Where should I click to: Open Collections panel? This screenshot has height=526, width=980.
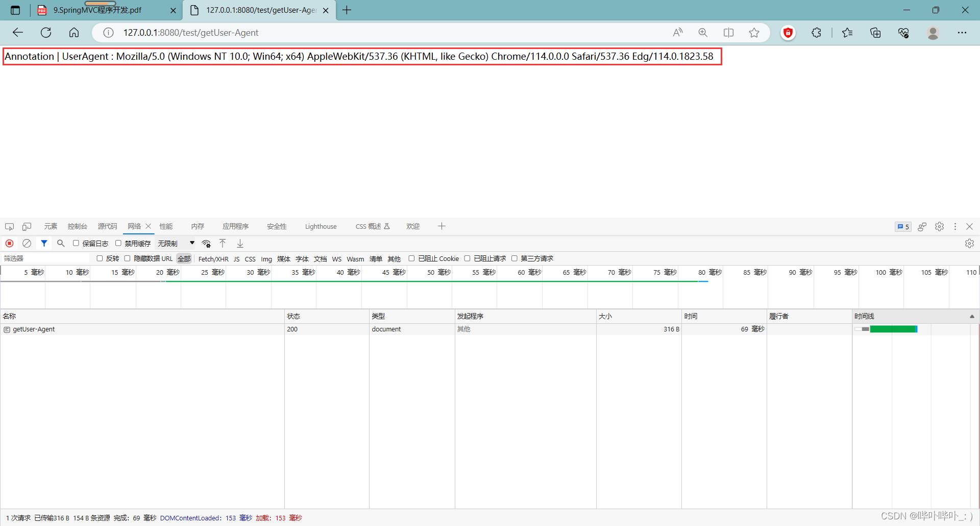pos(875,33)
